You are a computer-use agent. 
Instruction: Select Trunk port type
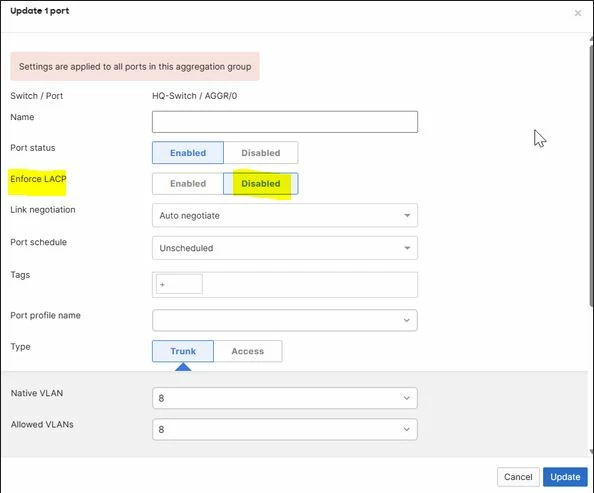click(183, 351)
